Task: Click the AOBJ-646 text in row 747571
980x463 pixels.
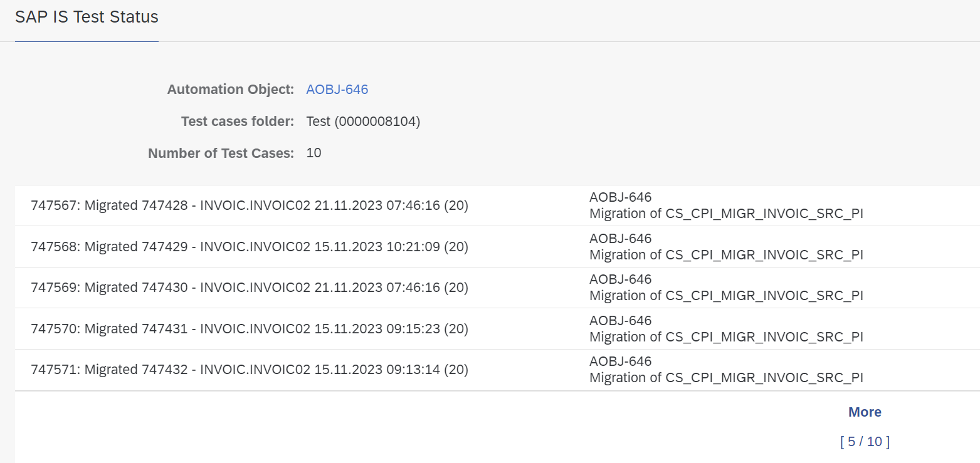Action: click(620, 362)
